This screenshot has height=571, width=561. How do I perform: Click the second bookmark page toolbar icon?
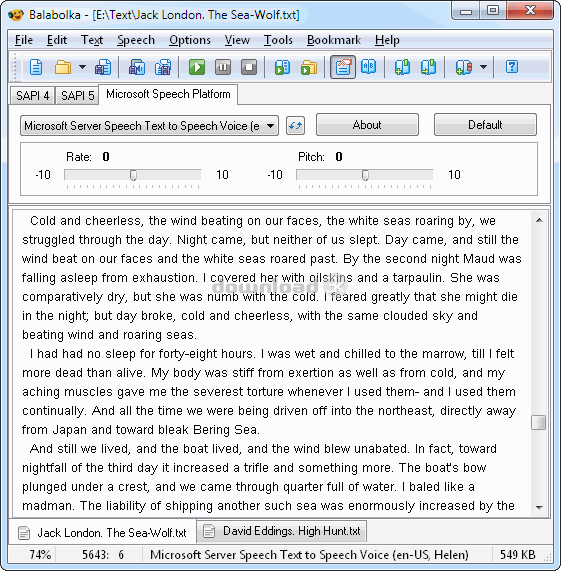(x=428, y=67)
